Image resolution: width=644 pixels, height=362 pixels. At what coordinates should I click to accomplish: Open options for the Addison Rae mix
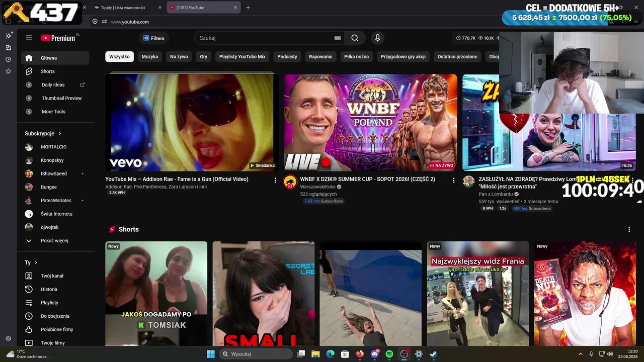[x=275, y=180]
